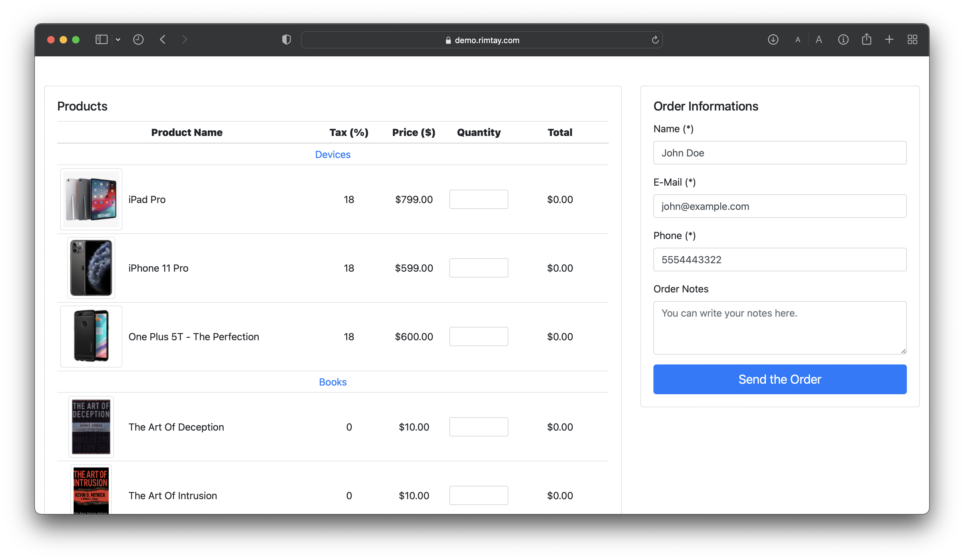The width and height of the screenshot is (964, 560).
Task: Click the iPad Pro quantity field
Action: point(479,199)
